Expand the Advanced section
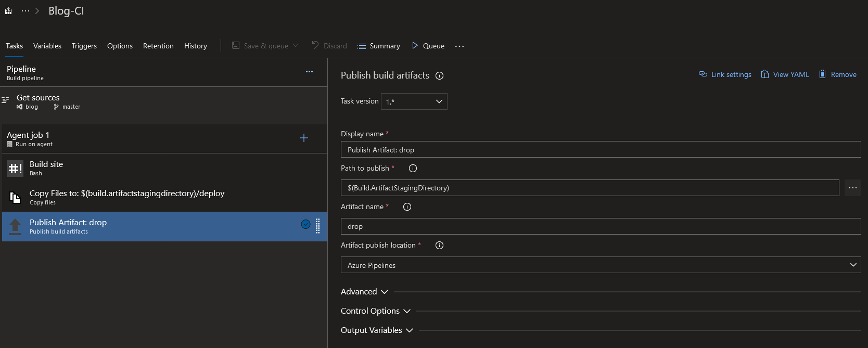This screenshot has height=348, width=868. point(364,292)
